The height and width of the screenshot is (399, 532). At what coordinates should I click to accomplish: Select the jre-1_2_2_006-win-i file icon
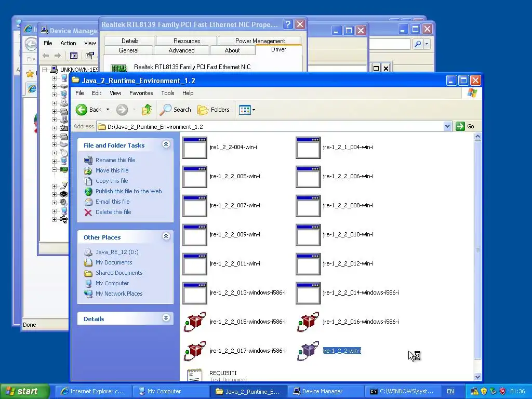[x=308, y=177]
